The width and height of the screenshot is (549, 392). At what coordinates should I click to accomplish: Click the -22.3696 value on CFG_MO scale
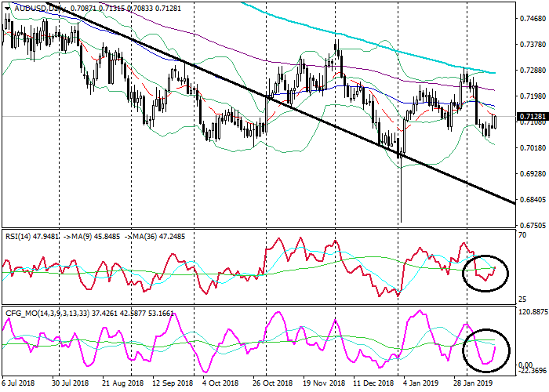coord(532,372)
